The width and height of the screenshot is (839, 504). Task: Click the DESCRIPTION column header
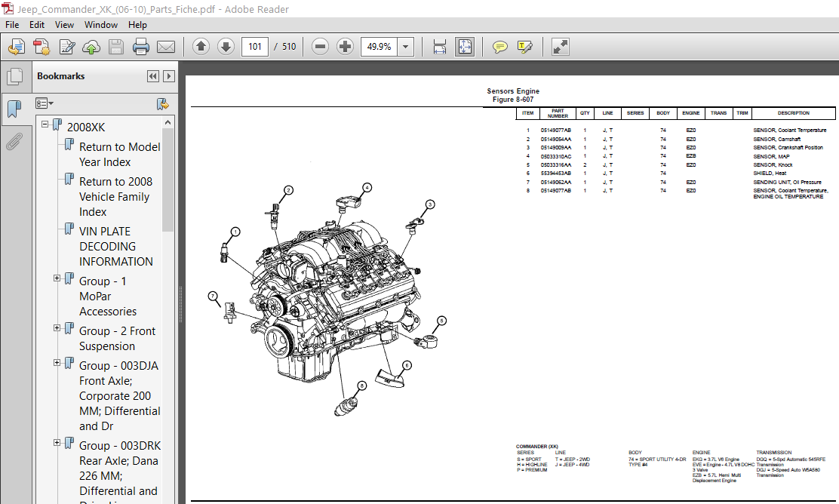tap(794, 113)
